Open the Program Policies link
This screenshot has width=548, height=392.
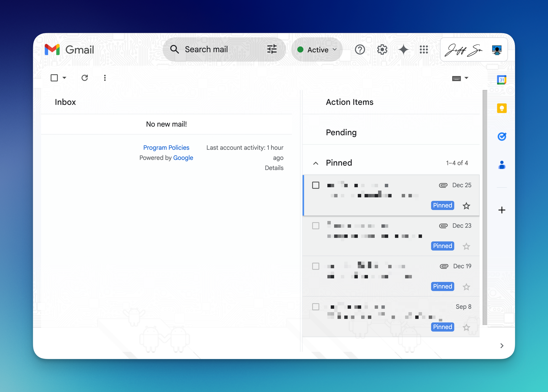(166, 147)
